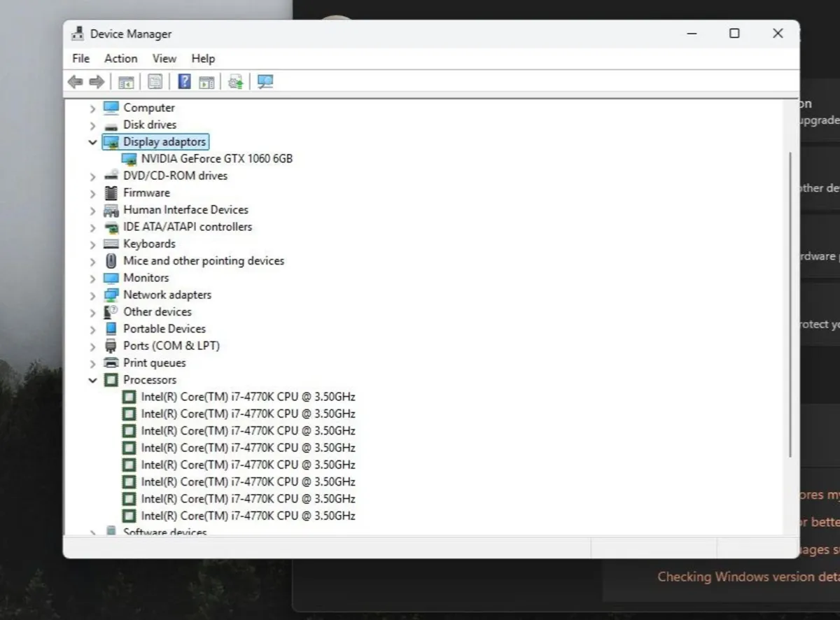The image size is (840, 620).
Task: Expand the Disk drives category
Action: [92, 125]
